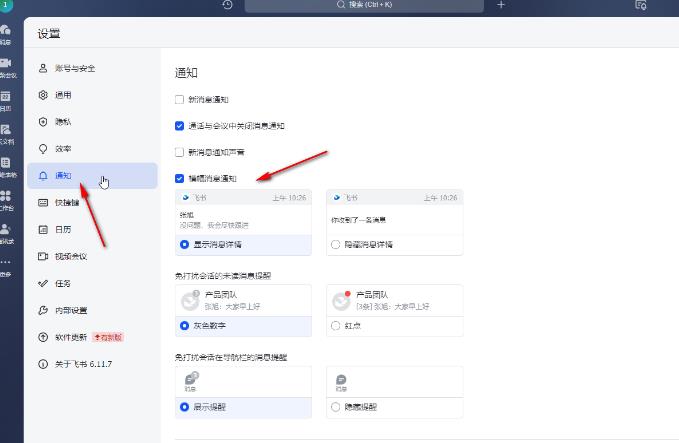Screen dimensions: 679x443
Task: Select the 红点 radio option
Action: (336, 326)
